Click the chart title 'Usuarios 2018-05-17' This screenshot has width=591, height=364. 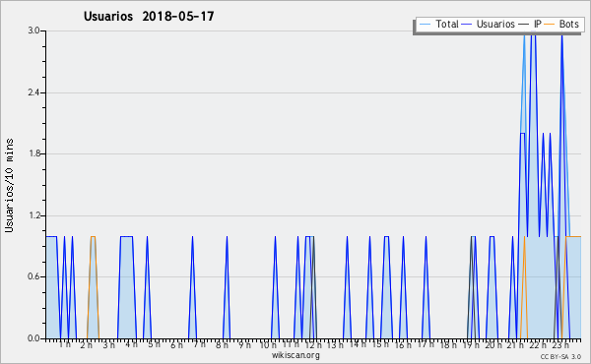click(x=149, y=16)
